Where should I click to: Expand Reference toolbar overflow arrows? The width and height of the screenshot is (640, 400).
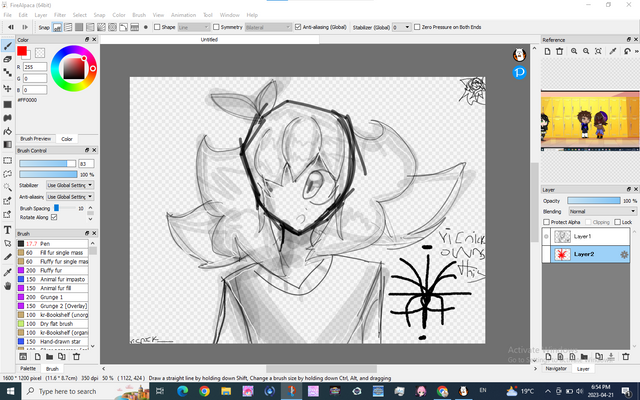coord(636,51)
